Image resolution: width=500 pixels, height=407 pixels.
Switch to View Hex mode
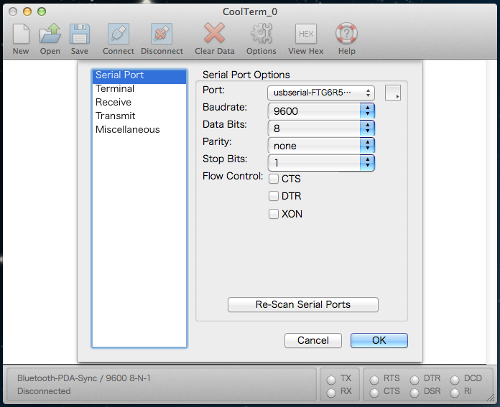click(x=306, y=34)
